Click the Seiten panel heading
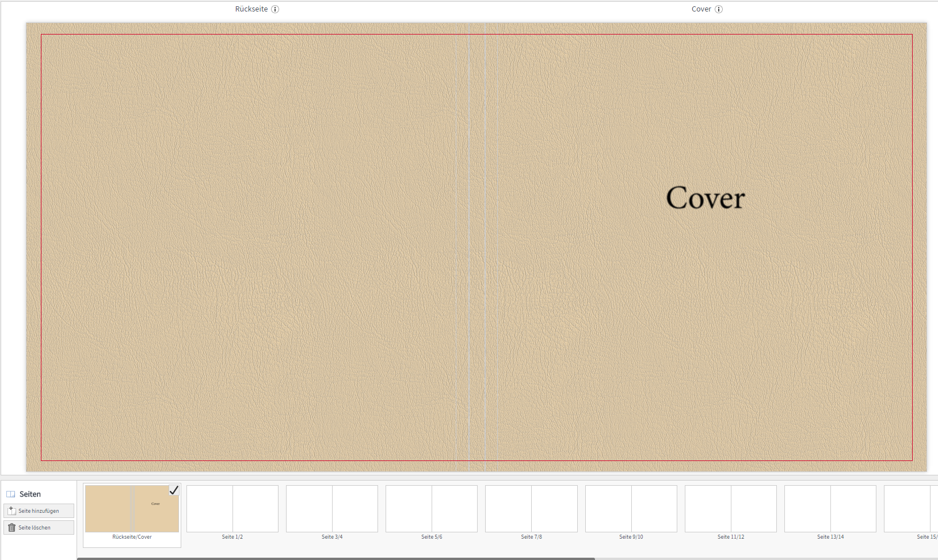This screenshot has height=560, width=938. 30,494
